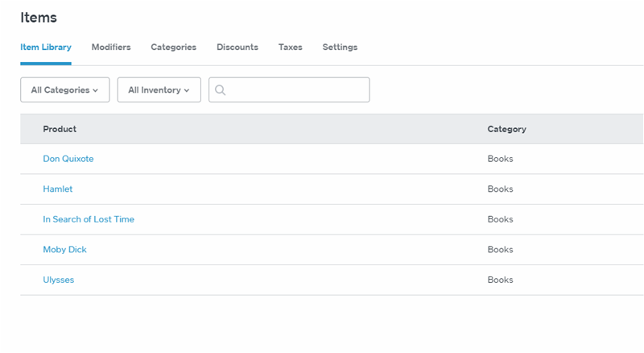Switch to the Taxes tab
This screenshot has width=644, height=353.
point(291,48)
